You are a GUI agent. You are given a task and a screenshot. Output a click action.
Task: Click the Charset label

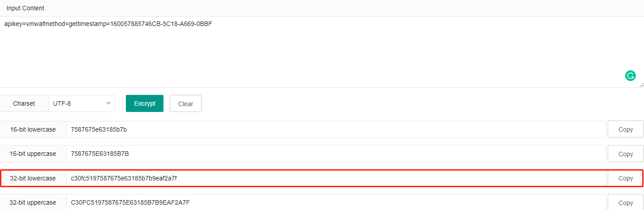(24, 103)
